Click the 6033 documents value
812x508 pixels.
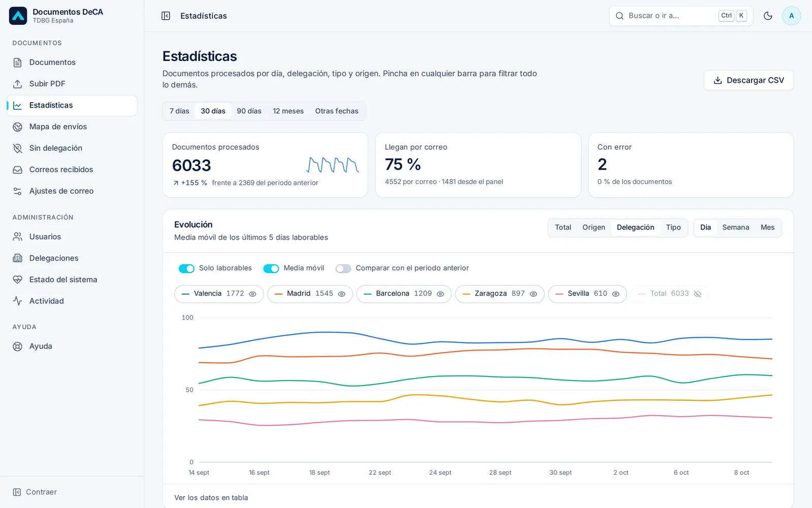[191, 166]
